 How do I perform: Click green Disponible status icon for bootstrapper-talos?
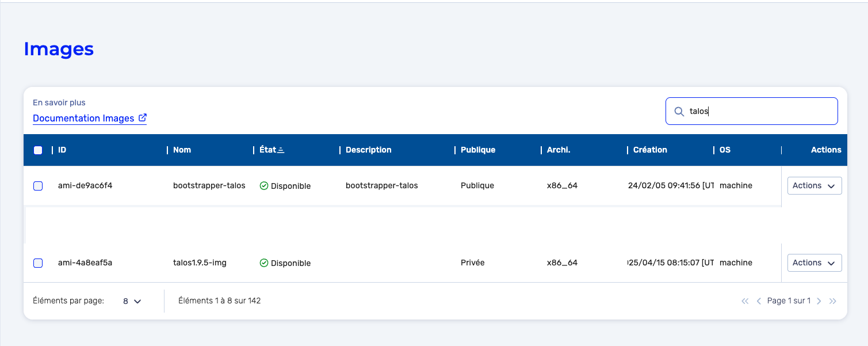tap(264, 186)
